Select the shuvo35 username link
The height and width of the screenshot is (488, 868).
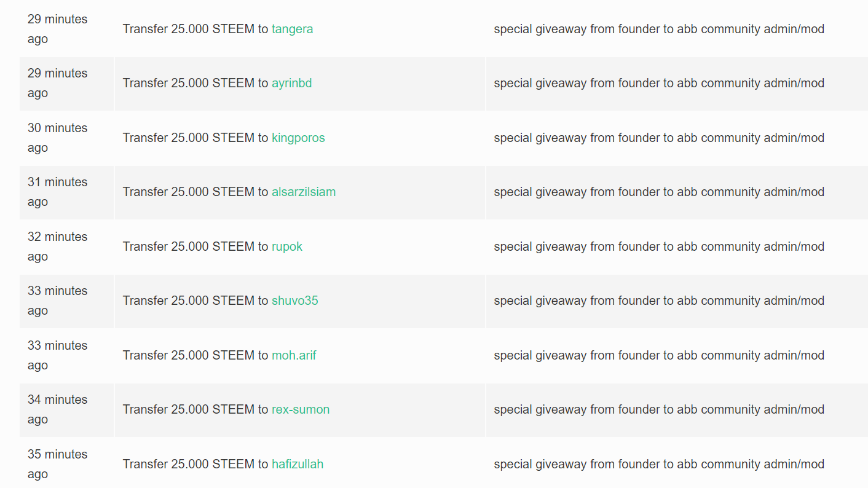[295, 301]
